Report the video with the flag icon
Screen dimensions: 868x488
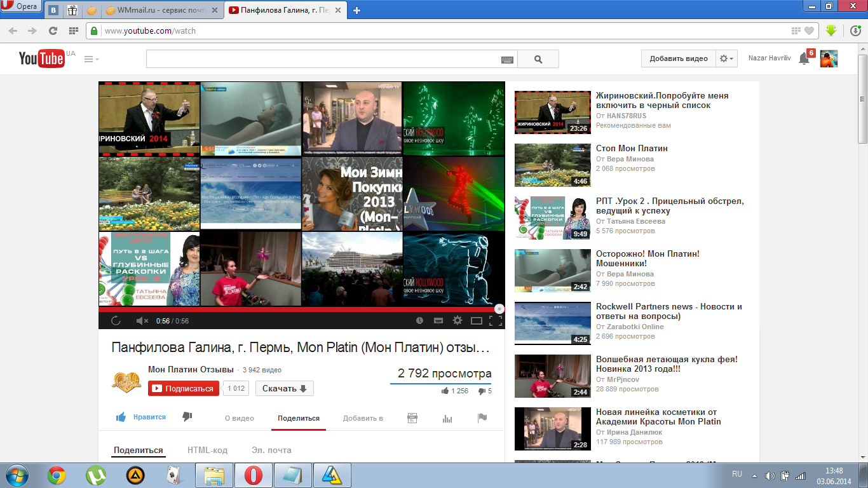point(482,418)
